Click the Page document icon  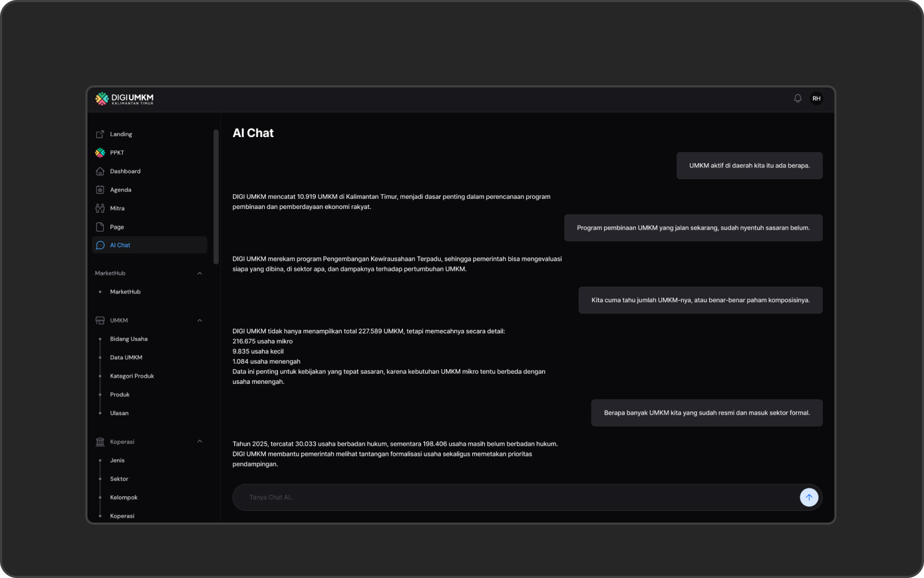tap(100, 227)
